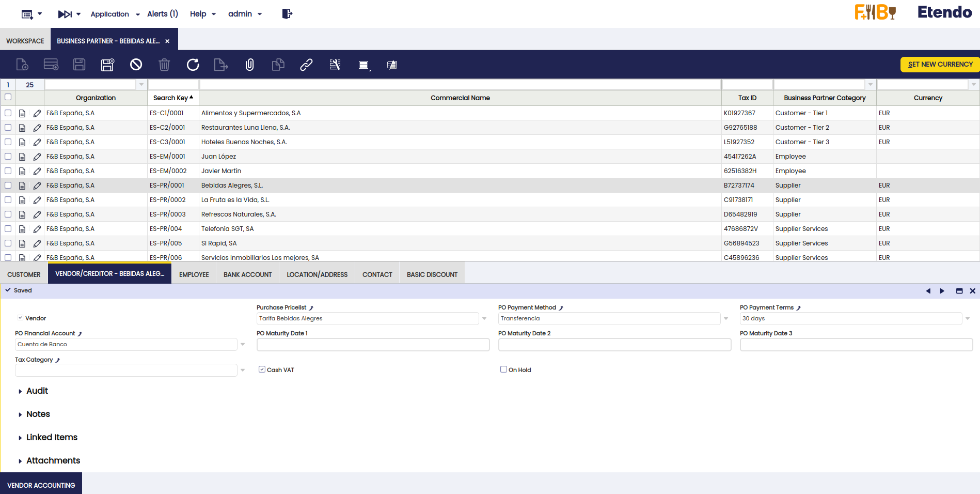Click the edit pencil for Telefonía SGT, SA row

point(37,229)
